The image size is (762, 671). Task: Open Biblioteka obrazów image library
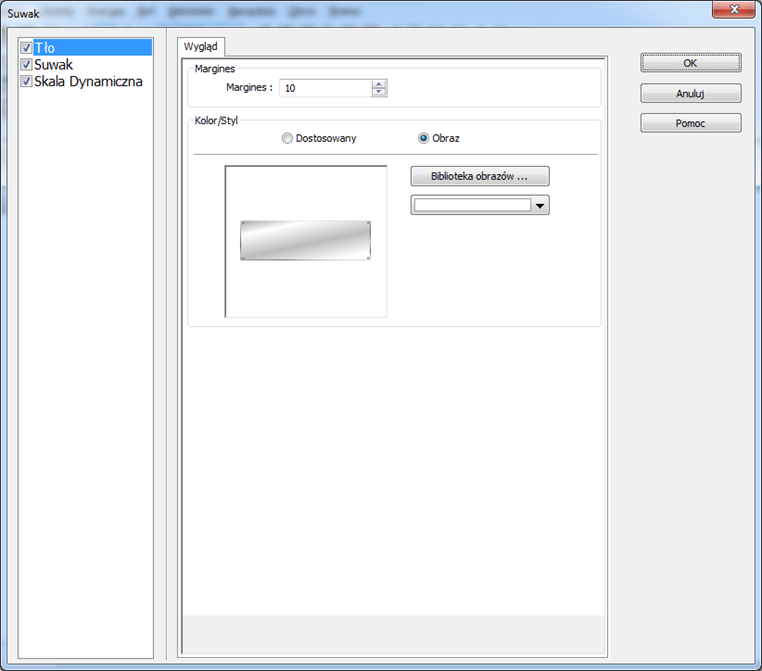pyautogui.click(x=480, y=176)
